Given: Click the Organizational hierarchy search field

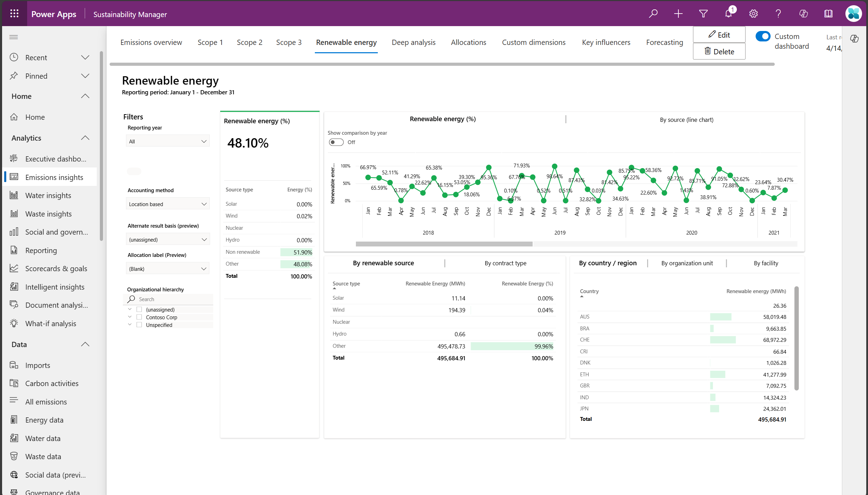Looking at the screenshot, I should tap(168, 299).
